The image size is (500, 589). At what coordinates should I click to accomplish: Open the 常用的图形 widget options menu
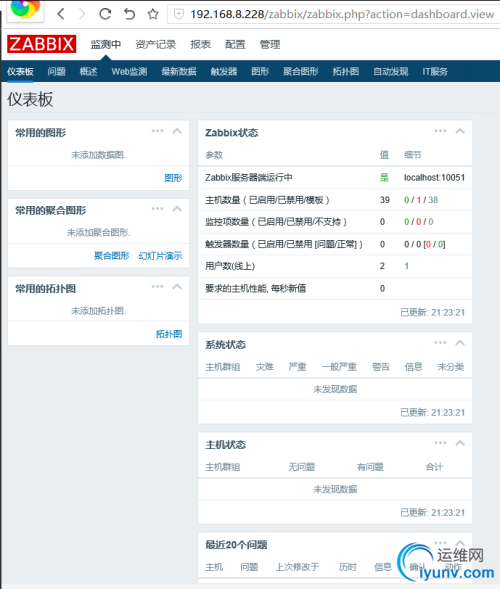tap(157, 131)
